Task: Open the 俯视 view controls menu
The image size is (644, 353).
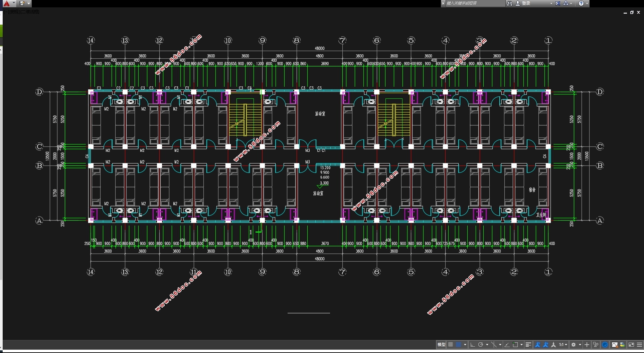Action: 15,12
